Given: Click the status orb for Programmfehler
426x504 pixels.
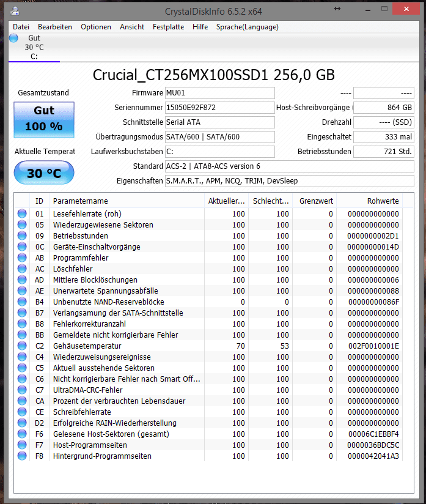Looking at the screenshot, I should [22, 258].
